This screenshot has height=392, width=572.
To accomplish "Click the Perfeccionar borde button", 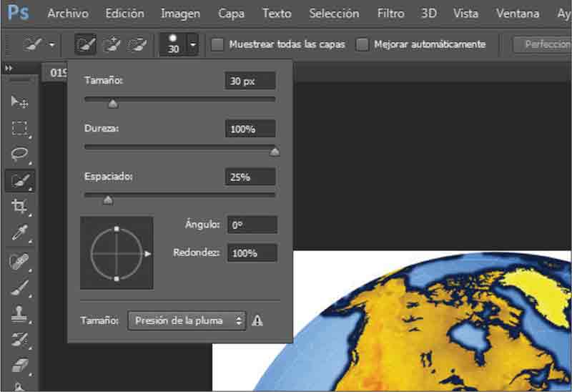I will (x=543, y=44).
